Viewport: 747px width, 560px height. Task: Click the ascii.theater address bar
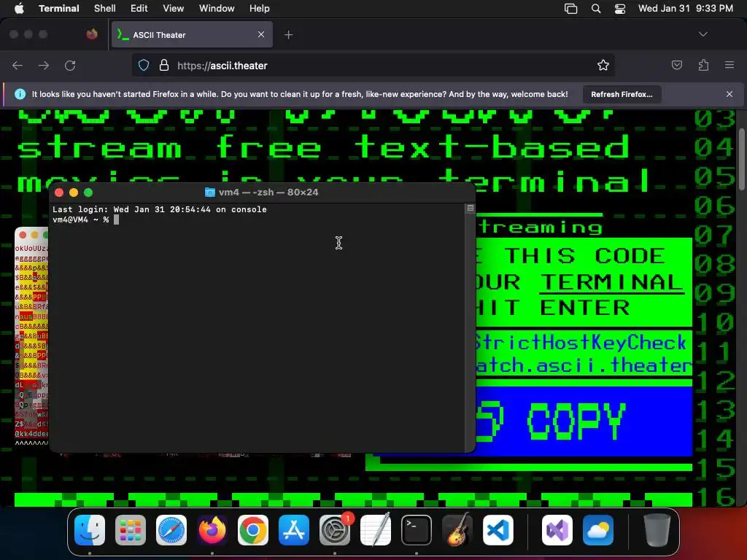coord(373,65)
